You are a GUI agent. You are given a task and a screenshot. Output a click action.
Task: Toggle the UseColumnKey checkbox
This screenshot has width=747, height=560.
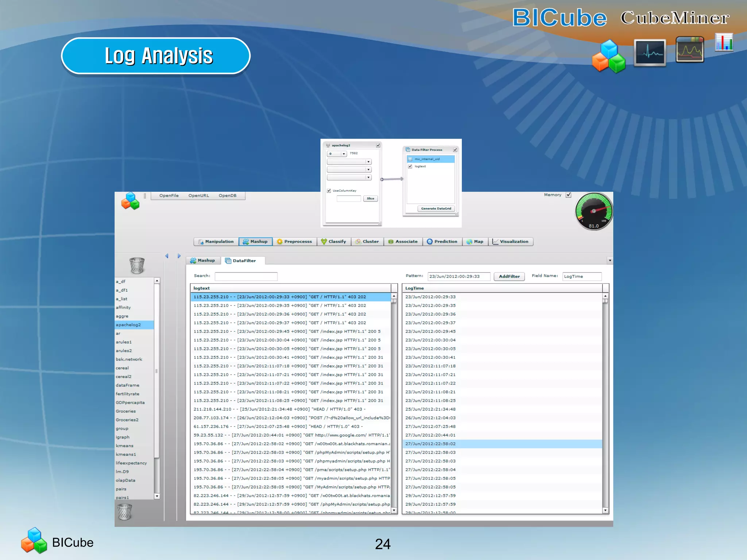pos(329,190)
